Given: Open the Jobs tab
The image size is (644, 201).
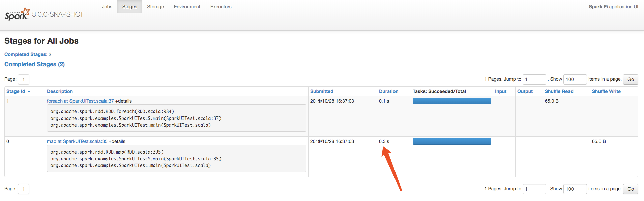Looking at the screenshot, I should point(107,7).
